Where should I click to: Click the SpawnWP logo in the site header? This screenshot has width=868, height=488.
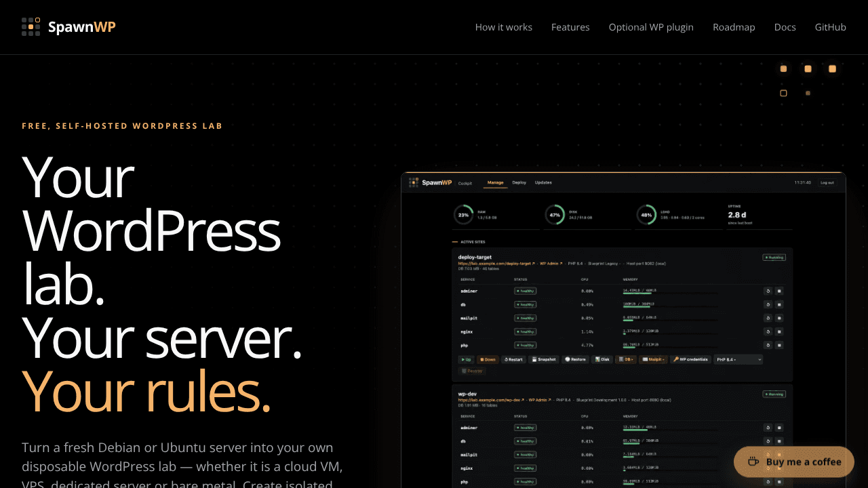[x=68, y=27]
